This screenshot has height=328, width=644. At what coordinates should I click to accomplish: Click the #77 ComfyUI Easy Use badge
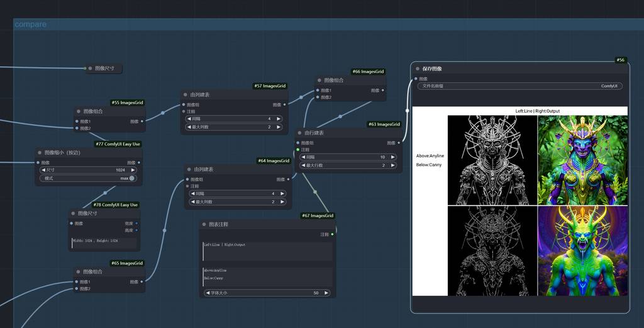[x=118, y=144]
